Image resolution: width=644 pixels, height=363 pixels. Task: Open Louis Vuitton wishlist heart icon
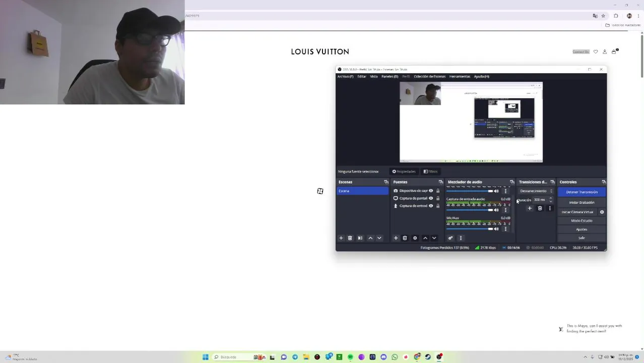tap(596, 51)
